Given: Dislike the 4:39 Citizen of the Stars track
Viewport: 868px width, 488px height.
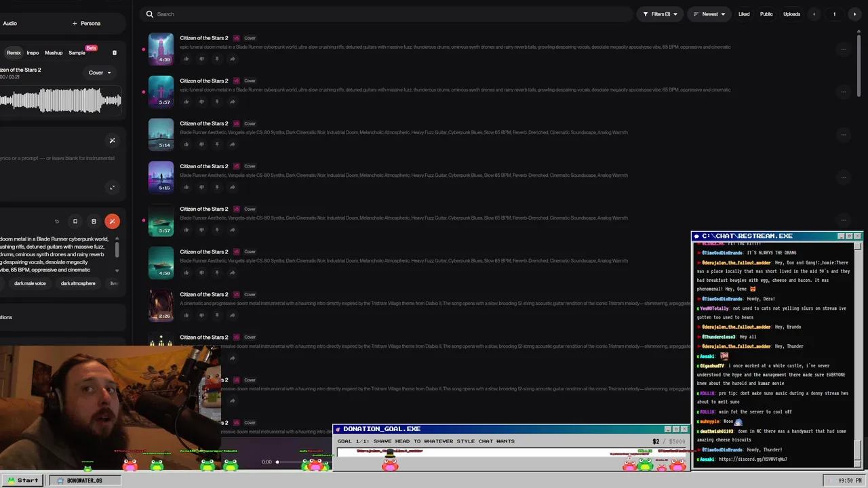Looking at the screenshot, I should tap(201, 59).
